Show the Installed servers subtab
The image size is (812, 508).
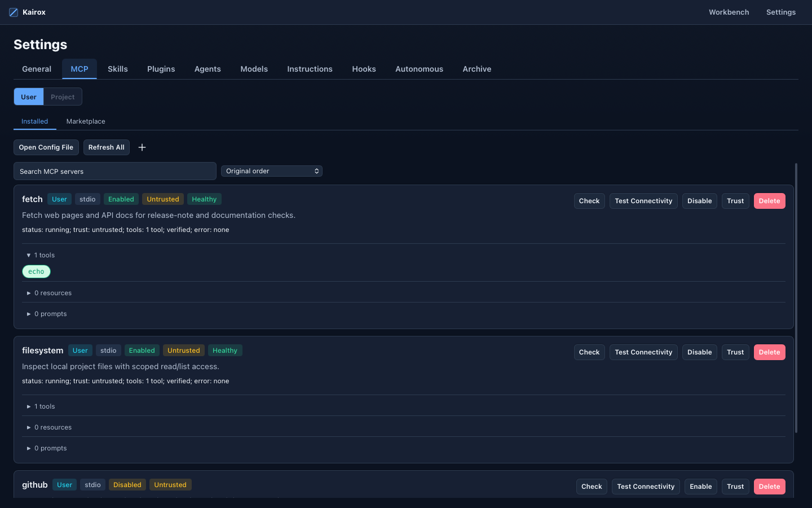pos(35,121)
